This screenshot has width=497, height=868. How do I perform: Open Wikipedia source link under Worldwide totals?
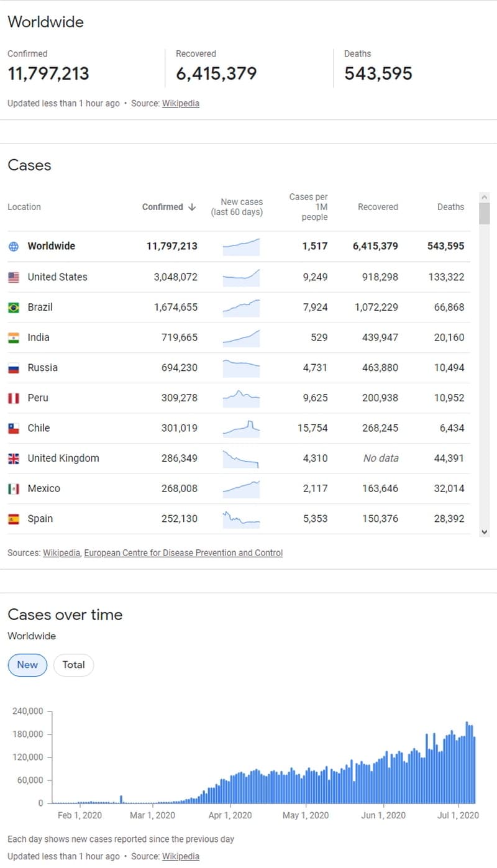[x=181, y=103]
